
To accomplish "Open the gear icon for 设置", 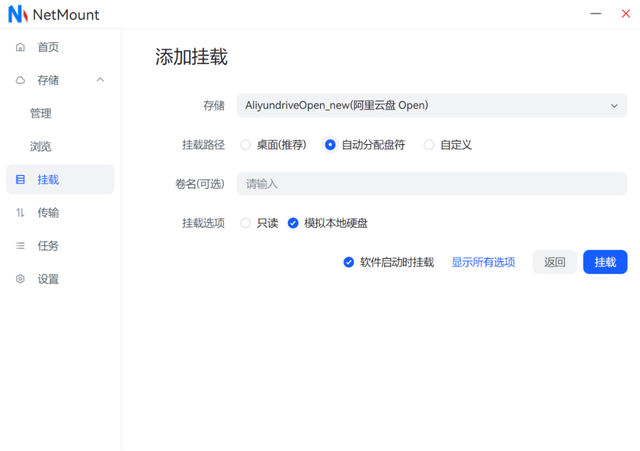I will click(20, 279).
